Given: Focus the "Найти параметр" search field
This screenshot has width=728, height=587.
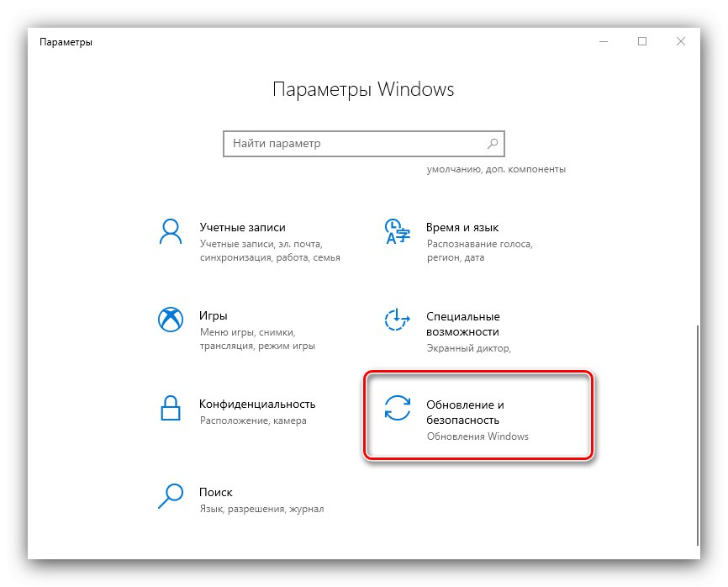Looking at the screenshot, I should click(x=363, y=144).
